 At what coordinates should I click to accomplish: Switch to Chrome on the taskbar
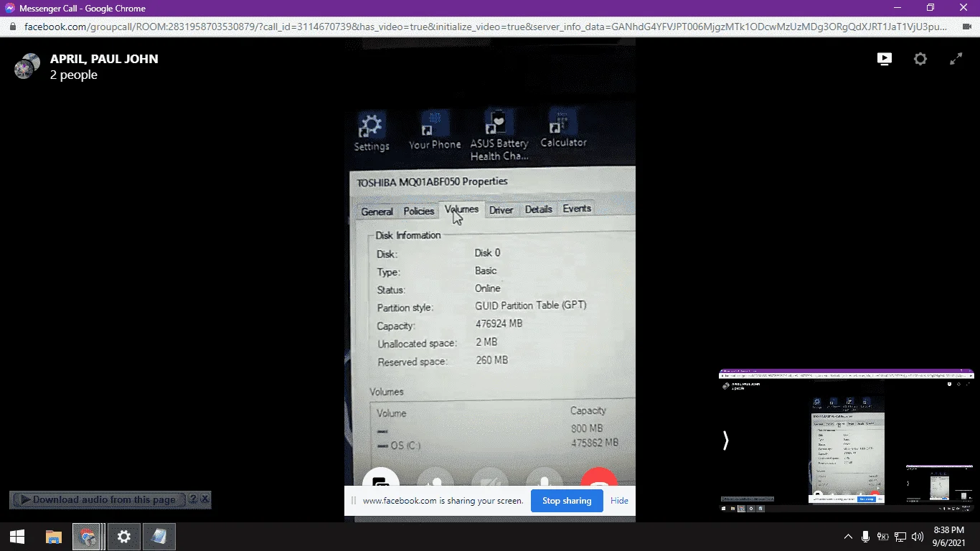(87, 537)
